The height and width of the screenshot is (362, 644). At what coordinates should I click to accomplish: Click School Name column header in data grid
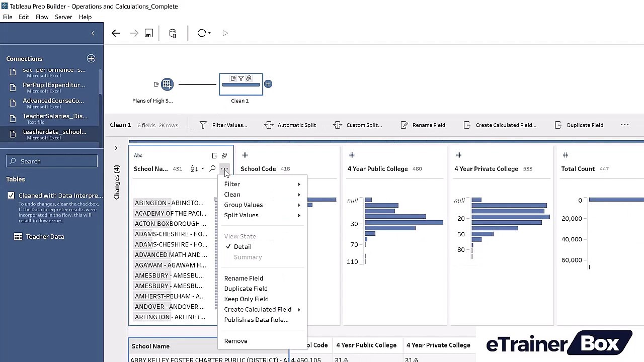click(150, 346)
